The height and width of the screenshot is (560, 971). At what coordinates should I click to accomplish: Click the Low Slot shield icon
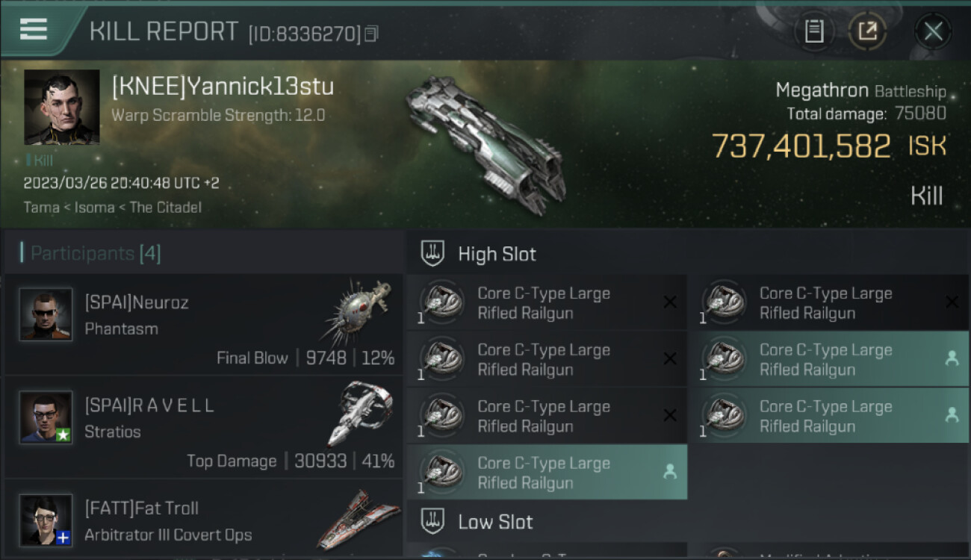(433, 521)
